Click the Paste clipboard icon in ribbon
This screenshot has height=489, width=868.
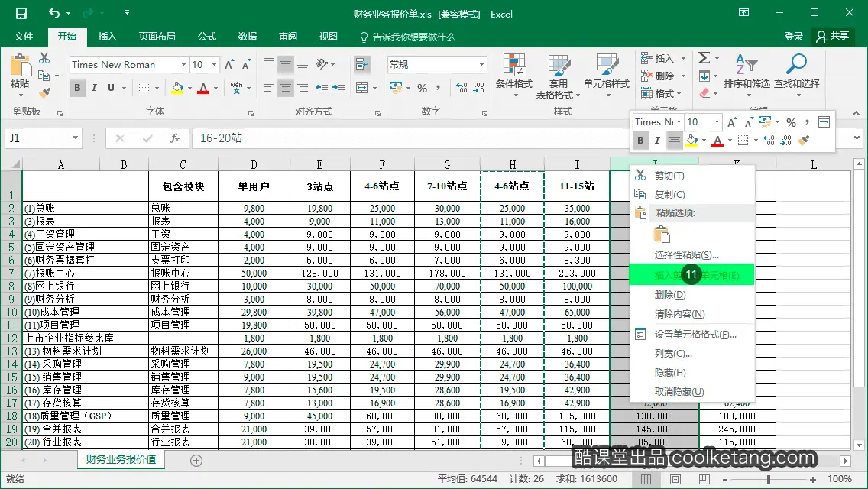click(20, 66)
